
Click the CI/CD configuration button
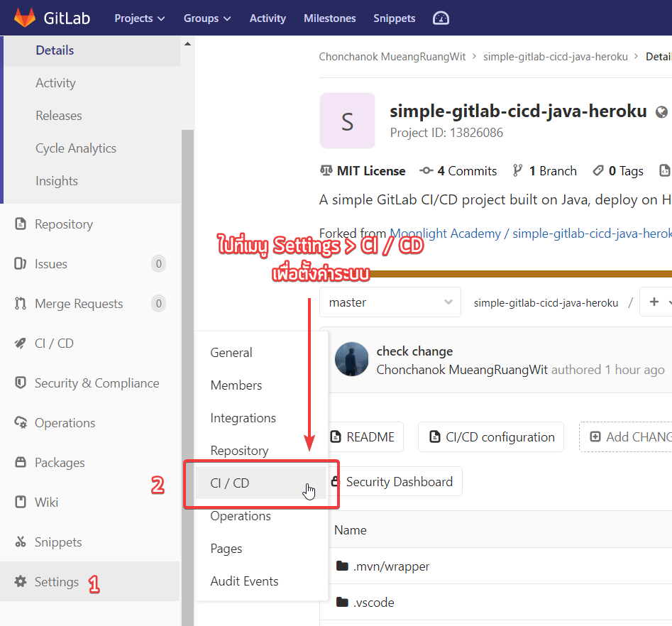[491, 437]
